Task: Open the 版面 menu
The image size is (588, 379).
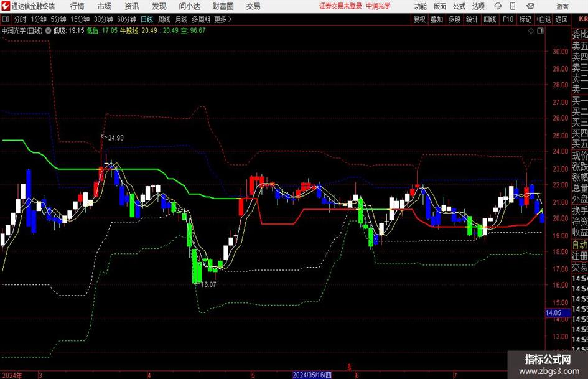Action: tap(440, 6)
